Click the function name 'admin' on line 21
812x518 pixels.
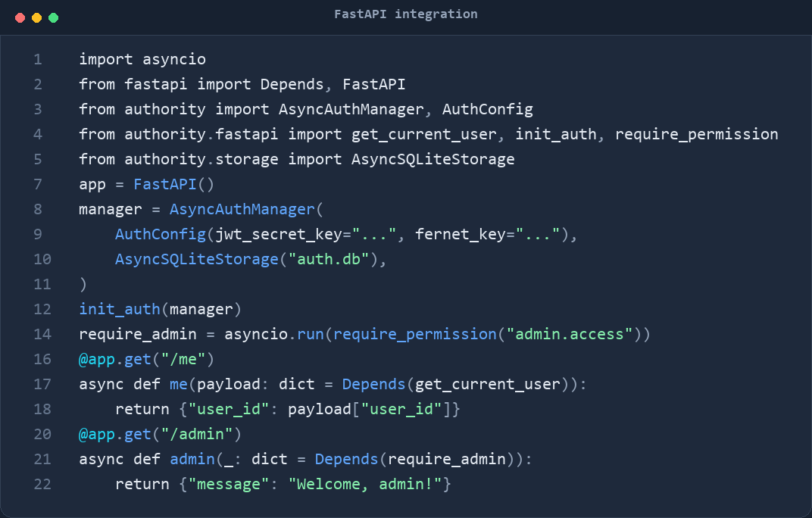pyautogui.click(x=192, y=459)
